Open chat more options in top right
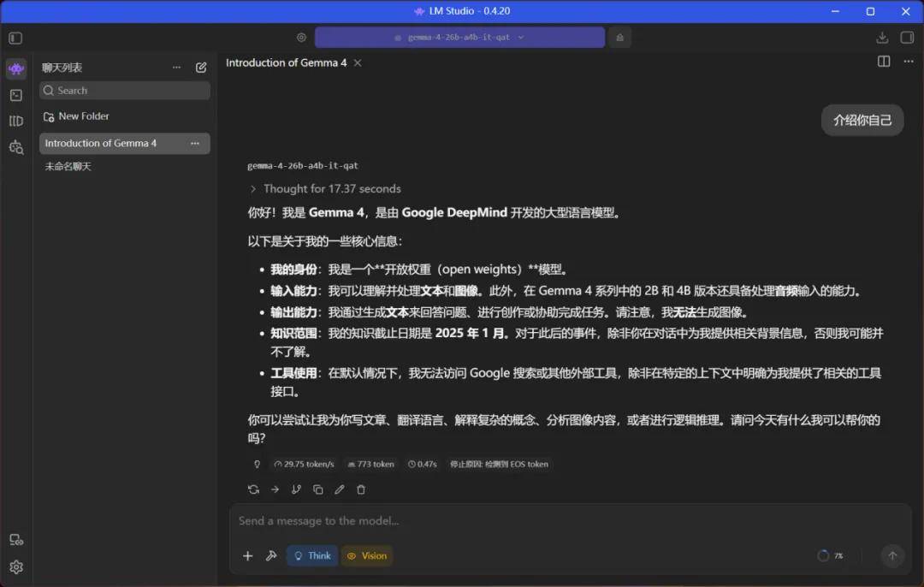 point(908,62)
